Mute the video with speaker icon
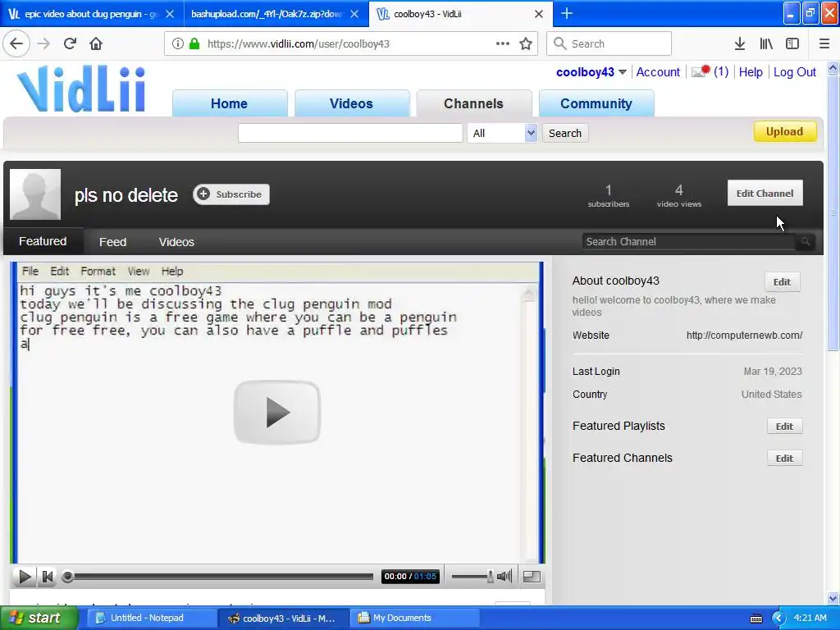 (x=504, y=577)
